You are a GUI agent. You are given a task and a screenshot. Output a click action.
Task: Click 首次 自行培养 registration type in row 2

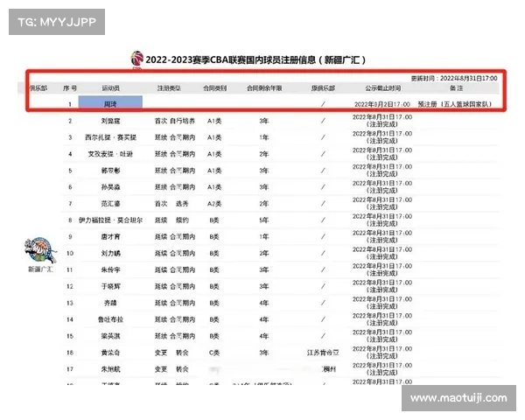point(175,121)
